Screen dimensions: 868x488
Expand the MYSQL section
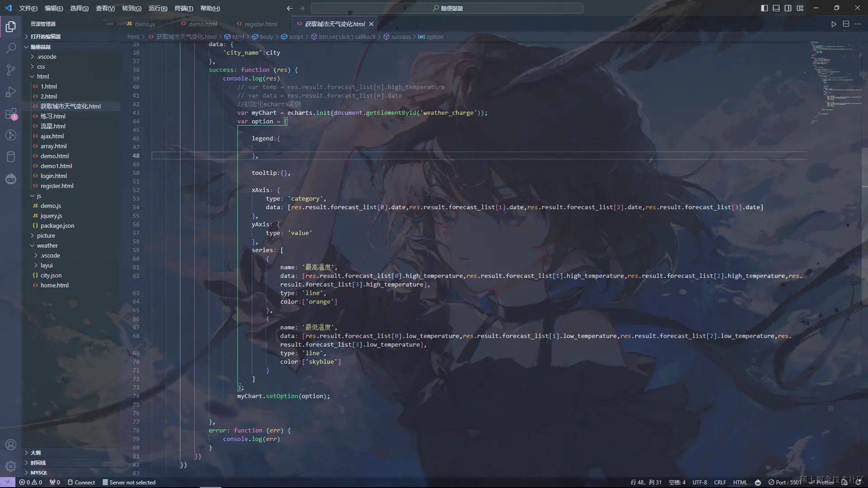click(39, 473)
